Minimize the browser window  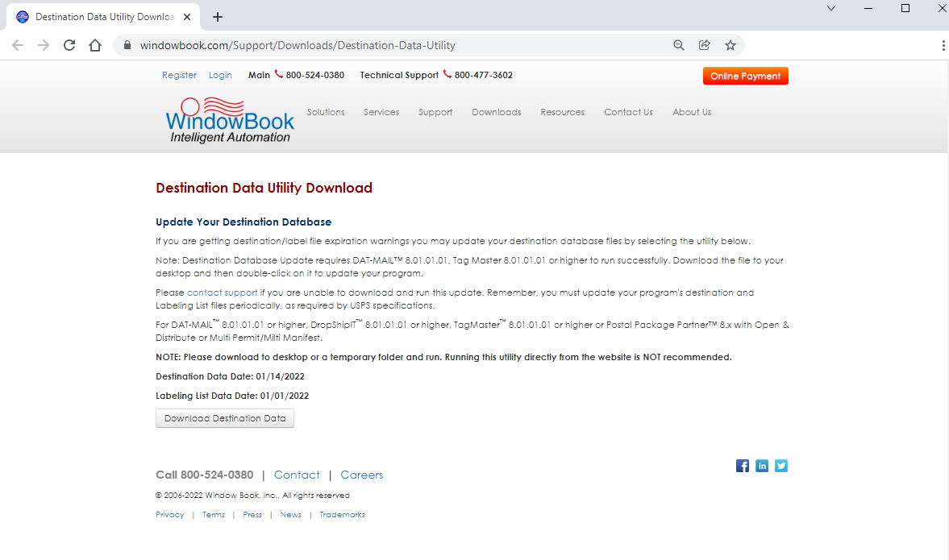coord(868,9)
